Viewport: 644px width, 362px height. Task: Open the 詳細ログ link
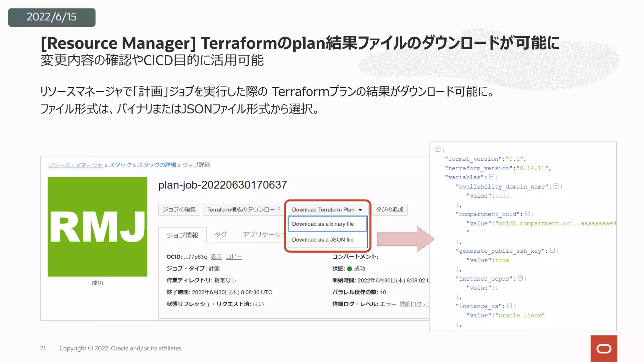[x=414, y=304]
